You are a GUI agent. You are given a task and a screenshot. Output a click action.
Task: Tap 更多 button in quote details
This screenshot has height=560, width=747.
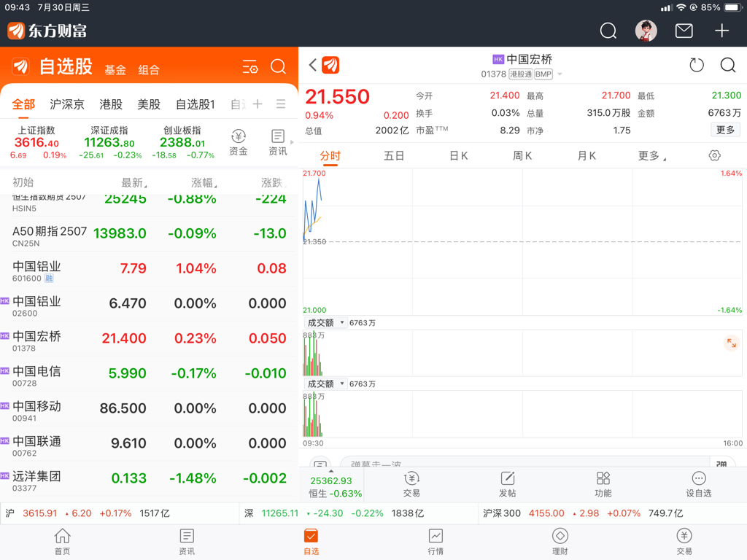725,130
